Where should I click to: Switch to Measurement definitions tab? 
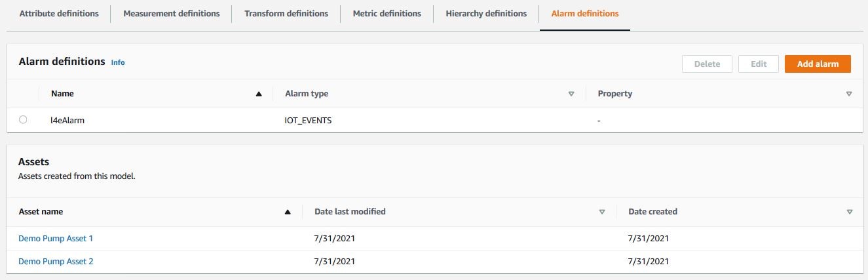[172, 14]
